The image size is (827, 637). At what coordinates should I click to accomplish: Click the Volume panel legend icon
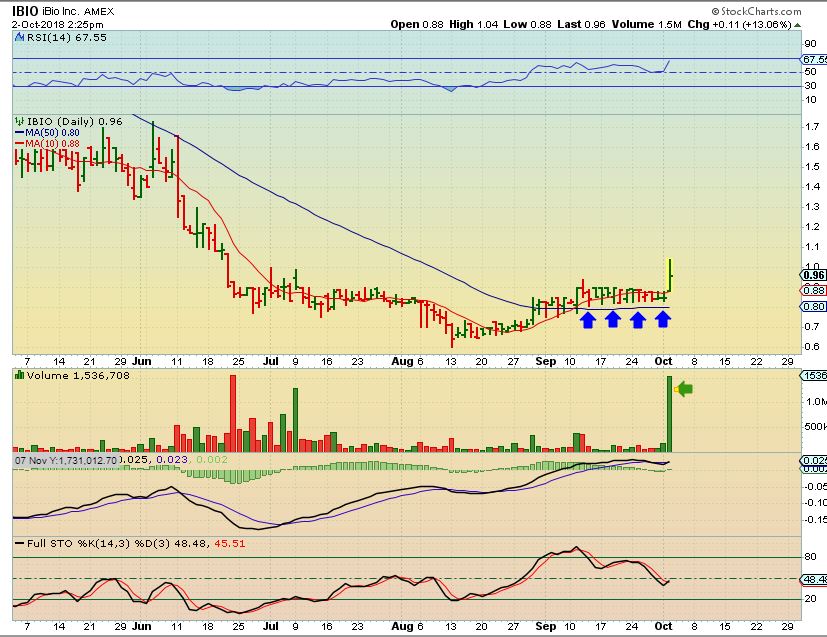pyautogui.click(x=18, y=376)
